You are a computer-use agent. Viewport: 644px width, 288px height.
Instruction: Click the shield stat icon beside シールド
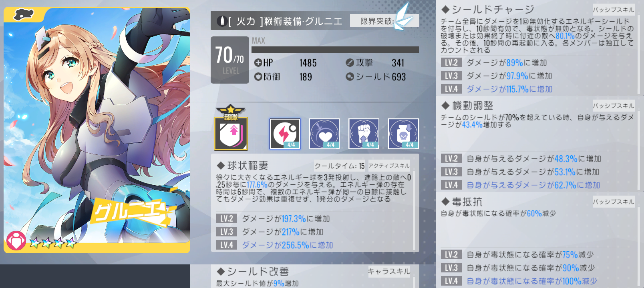(350, 76)
